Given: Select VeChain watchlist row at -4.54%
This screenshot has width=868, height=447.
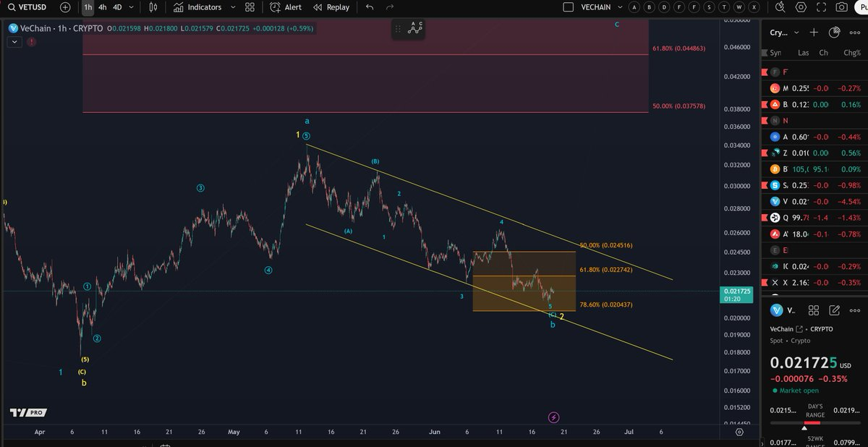Looking at the screenshot, I should 814,202.
